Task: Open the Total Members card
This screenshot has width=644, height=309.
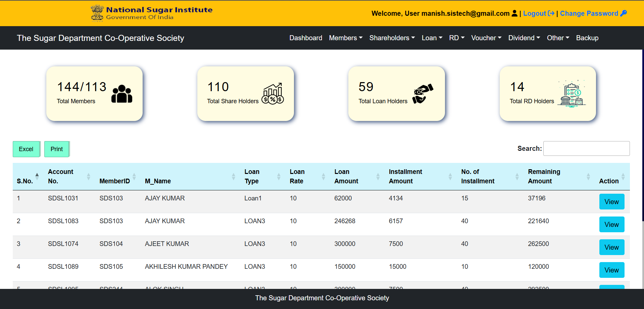Action: [94, 94]
